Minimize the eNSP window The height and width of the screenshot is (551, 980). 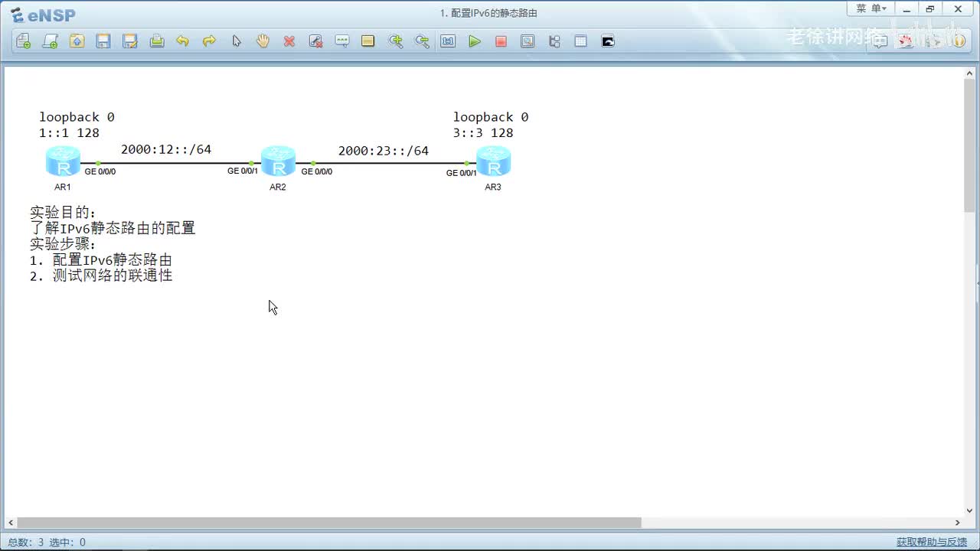coord(906,8)
